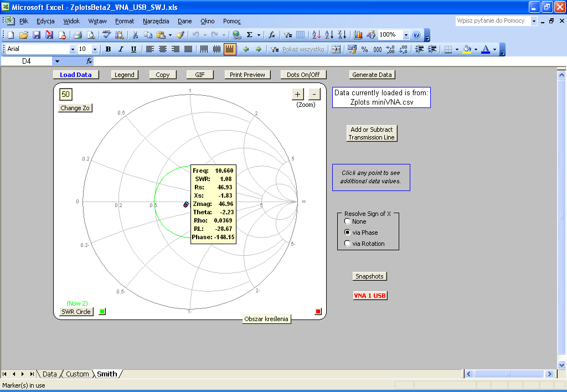The image size is (567, 392).
Task: Open the Name Box dropdown arrow
Action: tap(56, 61)
